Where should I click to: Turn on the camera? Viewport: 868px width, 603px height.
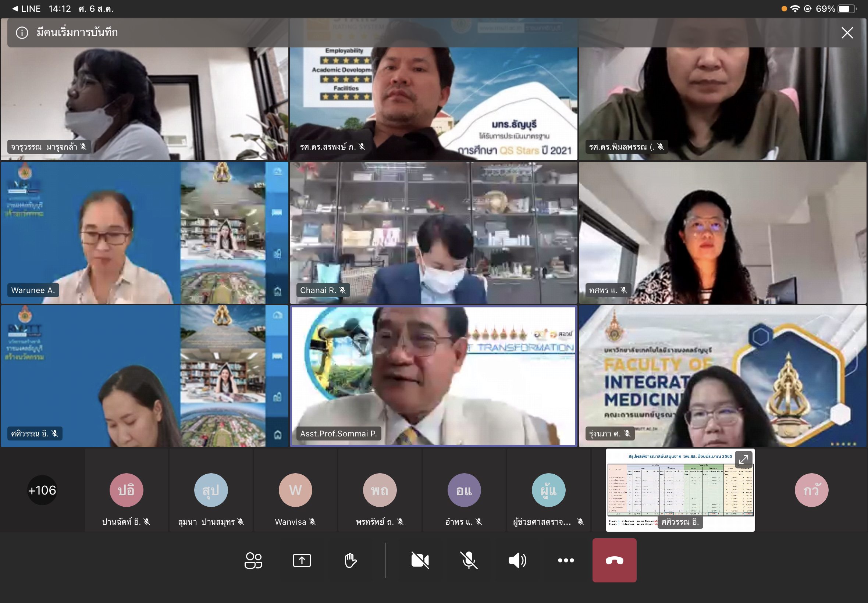[420, 560]
